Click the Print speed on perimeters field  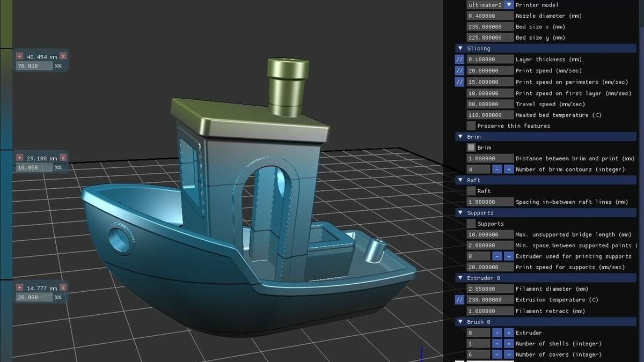[x=490, y=82]
